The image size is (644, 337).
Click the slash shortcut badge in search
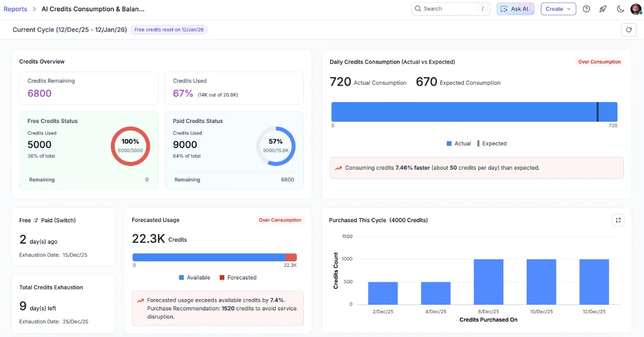(x=482, y=9)
